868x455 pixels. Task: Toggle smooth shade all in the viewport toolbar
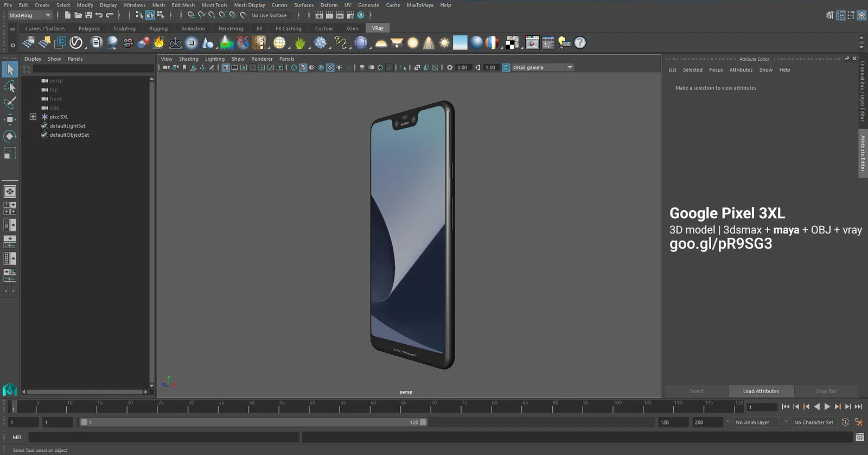pyautogui.click(x=303, y=67)
